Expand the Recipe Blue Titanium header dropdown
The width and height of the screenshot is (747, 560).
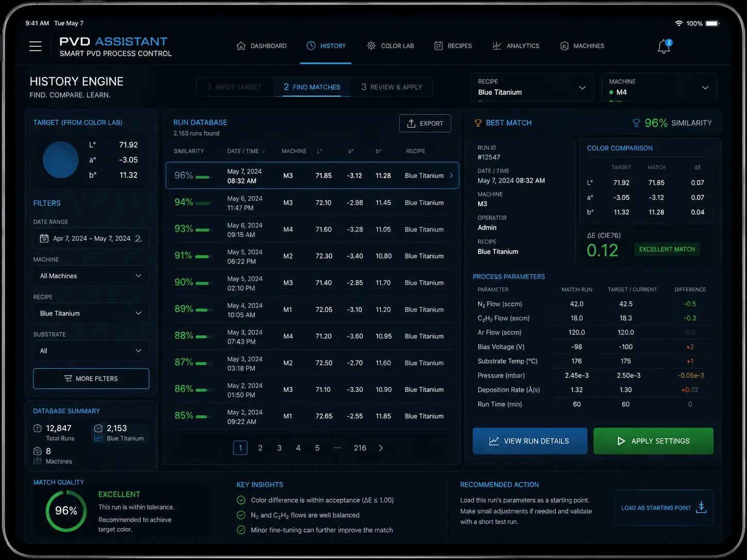[x=532, y=87]
